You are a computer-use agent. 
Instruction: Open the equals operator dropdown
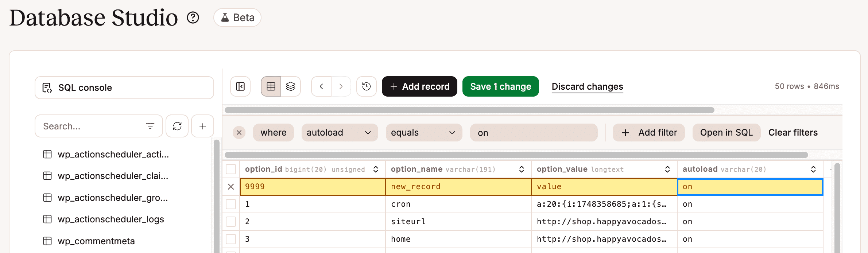(424, 133)
